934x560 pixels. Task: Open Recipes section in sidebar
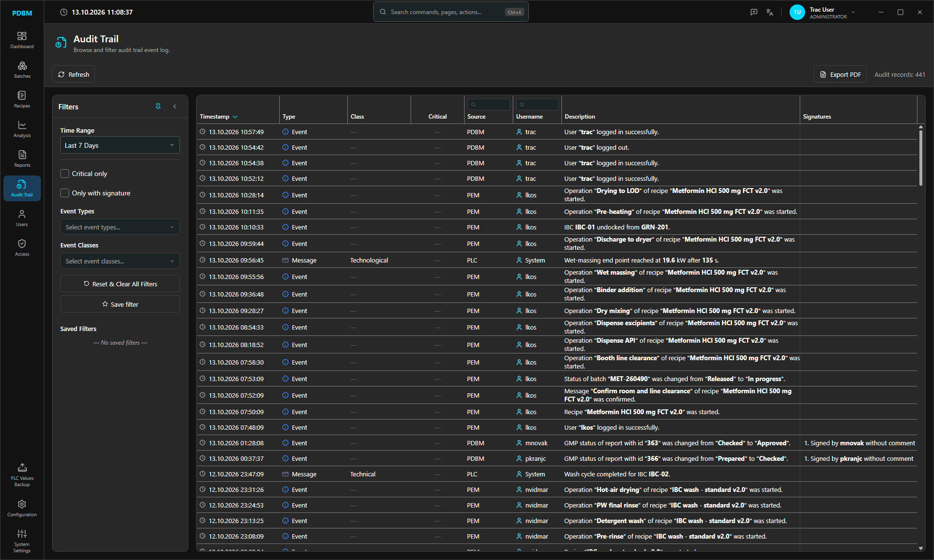[22, 100]
